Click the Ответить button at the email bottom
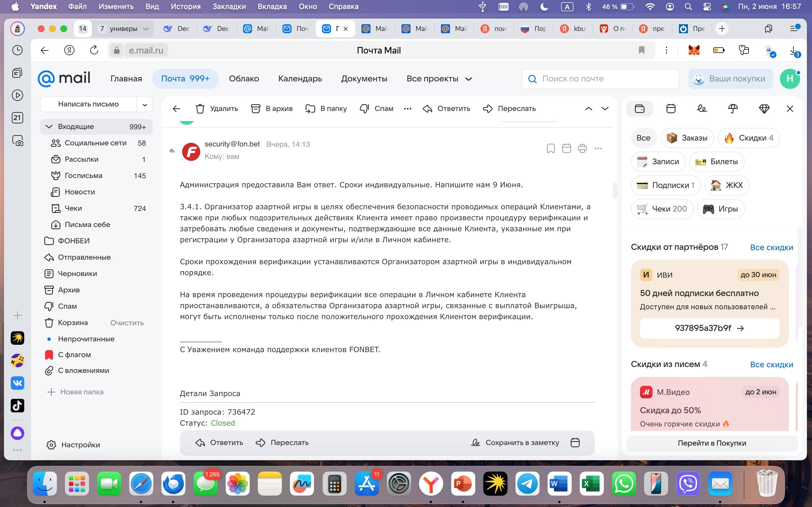 click(x=219, y=442)
